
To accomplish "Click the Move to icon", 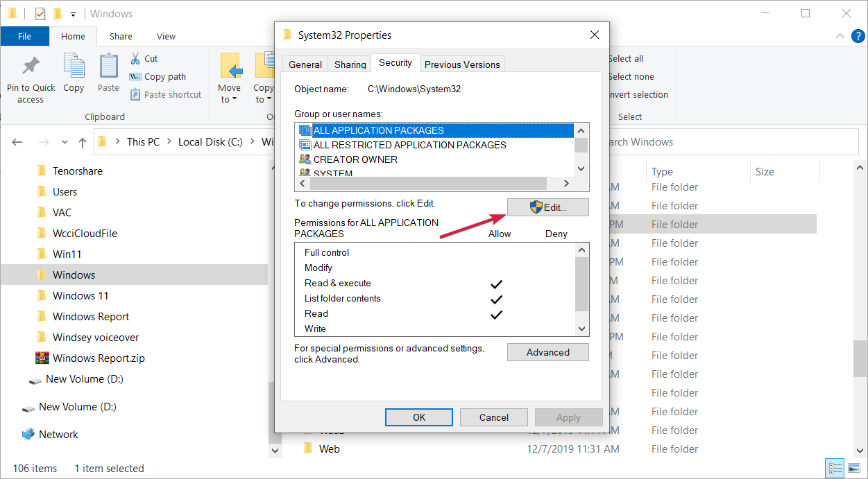I will pyautogui.click(x=230, y=65).
